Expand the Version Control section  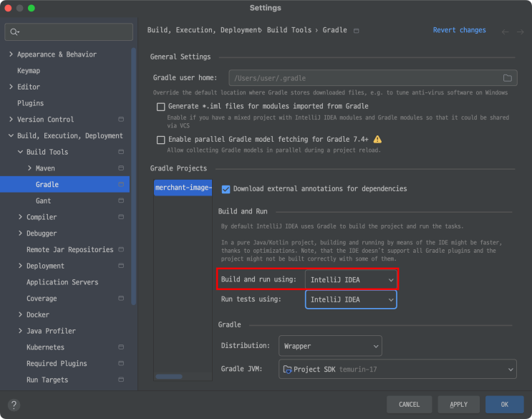(x=11, y=119)
